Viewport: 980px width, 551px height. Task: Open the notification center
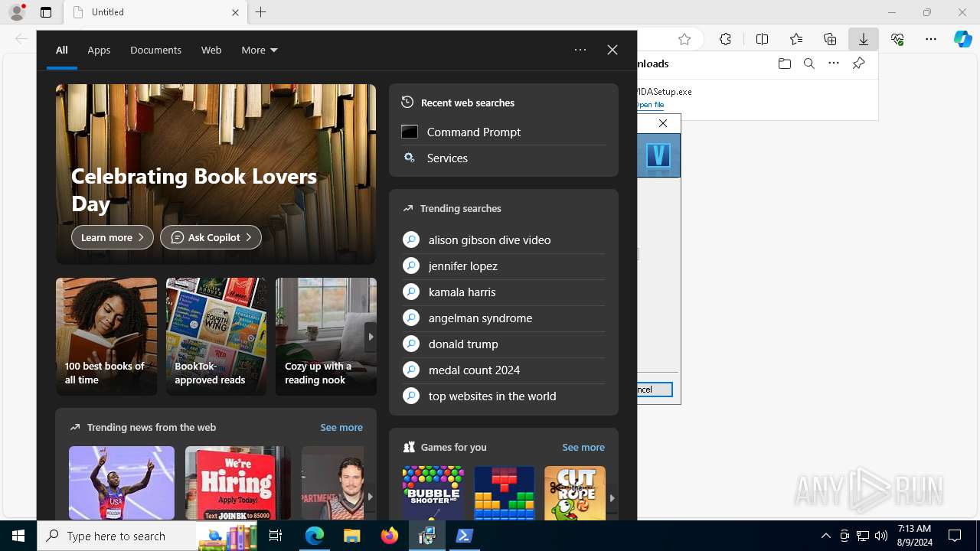(955, 536)
